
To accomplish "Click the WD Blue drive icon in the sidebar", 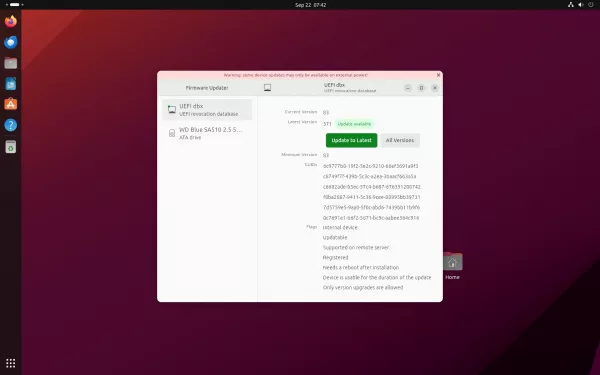I will 172,133.
